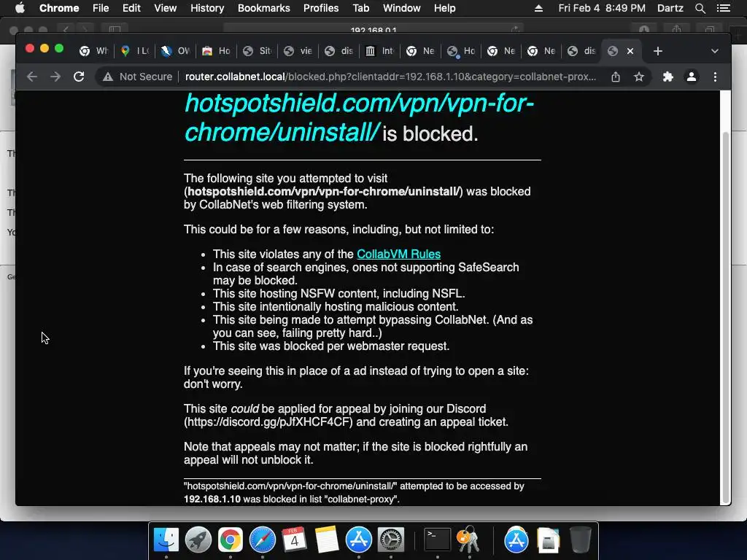
Task: Open Terminal from the Dock
Action: click(438, 540)
